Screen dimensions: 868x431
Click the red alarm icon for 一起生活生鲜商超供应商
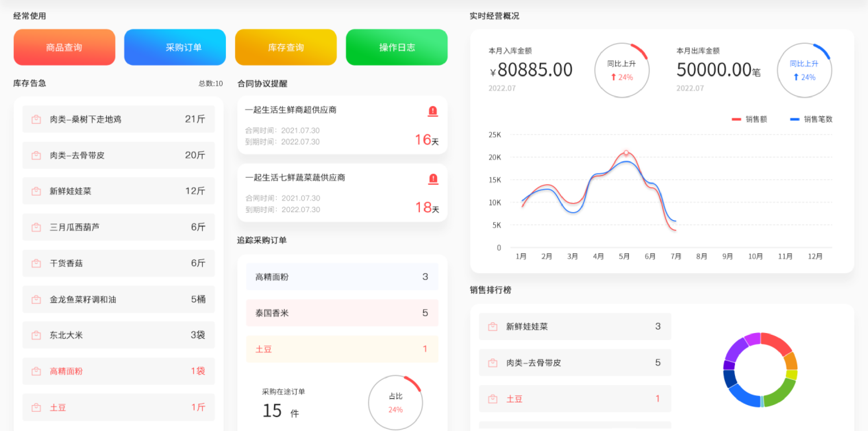433,111
